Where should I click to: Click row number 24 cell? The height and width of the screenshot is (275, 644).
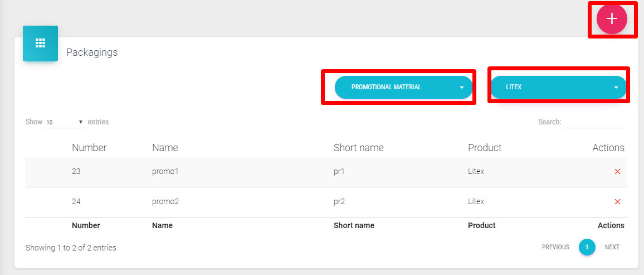point(76,202)
